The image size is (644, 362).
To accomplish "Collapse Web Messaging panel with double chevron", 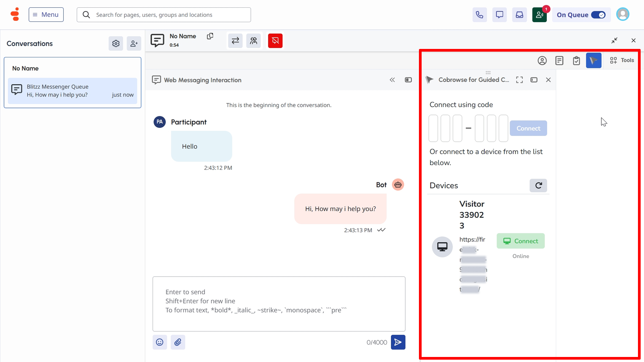I will click(392, 80).
